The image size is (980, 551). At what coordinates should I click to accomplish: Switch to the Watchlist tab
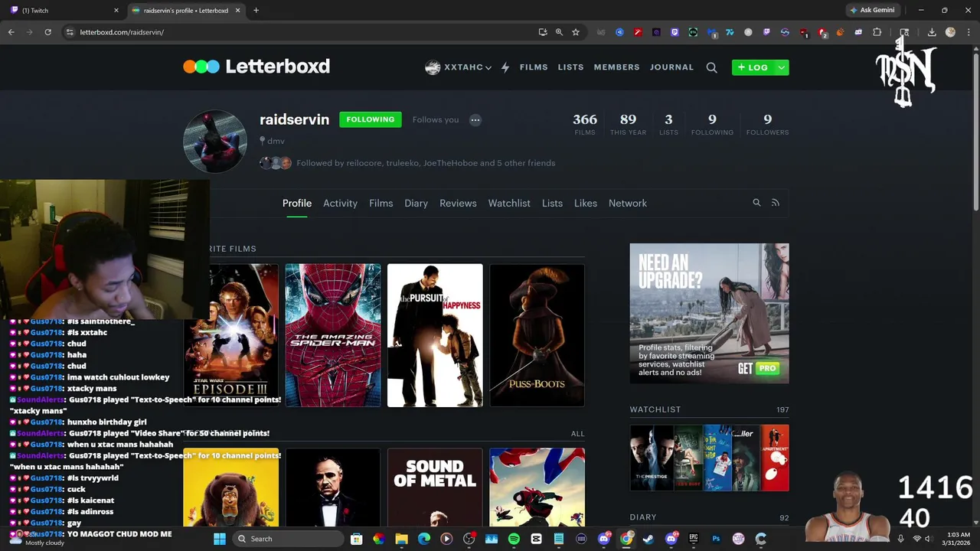pyautogui.click(x=509, y=203)
